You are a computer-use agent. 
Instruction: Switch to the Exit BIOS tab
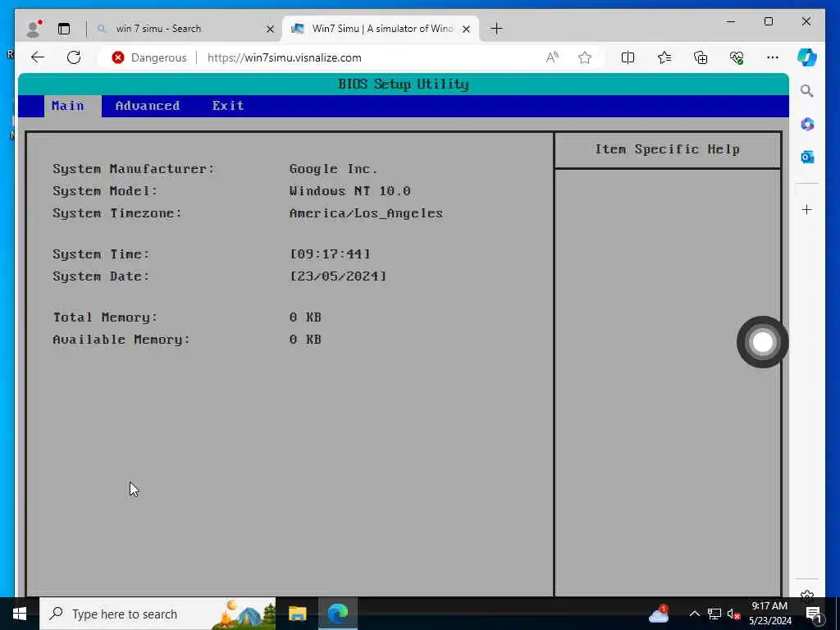coord(228,106)
